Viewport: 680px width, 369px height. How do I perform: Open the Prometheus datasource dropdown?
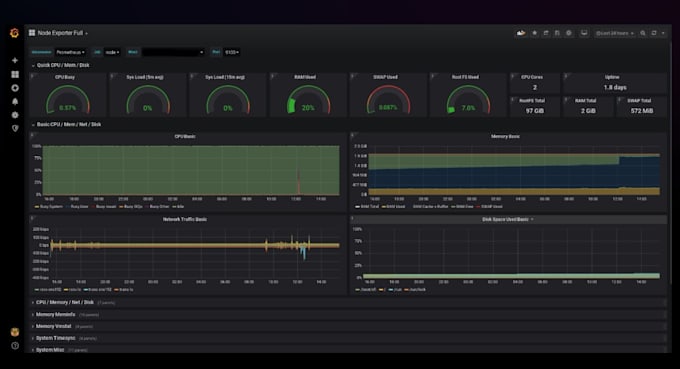[71, 52]
